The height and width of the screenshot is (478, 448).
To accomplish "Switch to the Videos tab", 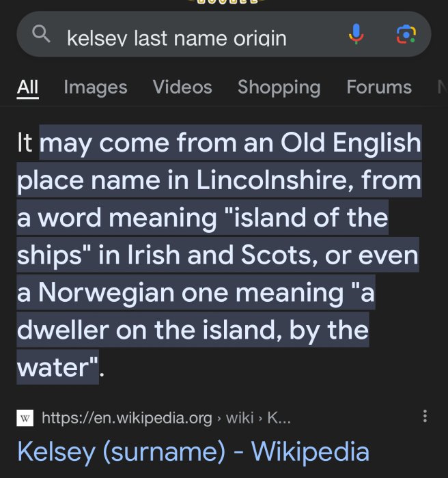I will (x=182, y=87).
